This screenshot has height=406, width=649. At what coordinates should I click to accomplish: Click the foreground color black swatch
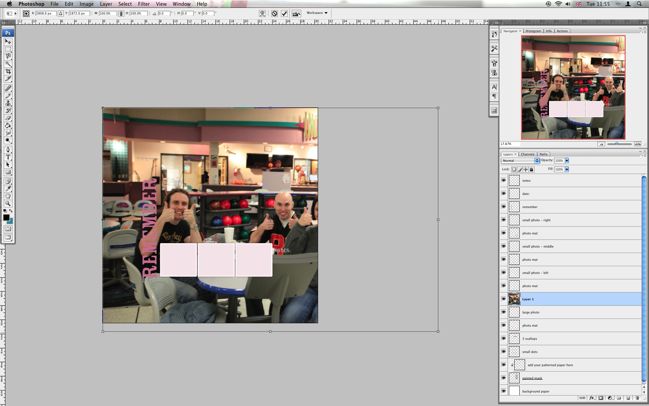[6, 217]
